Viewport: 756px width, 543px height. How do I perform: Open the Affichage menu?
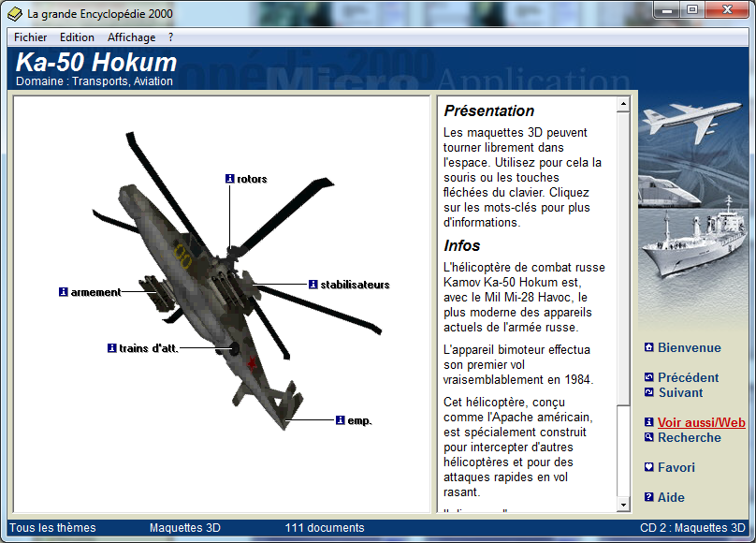point(132,37)
